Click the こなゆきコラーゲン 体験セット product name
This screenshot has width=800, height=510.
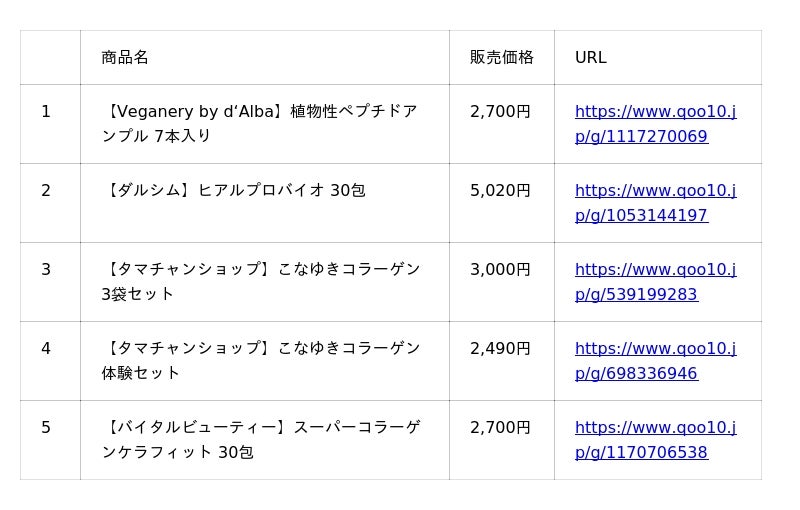pyautogui.click(x=260, y=361)
